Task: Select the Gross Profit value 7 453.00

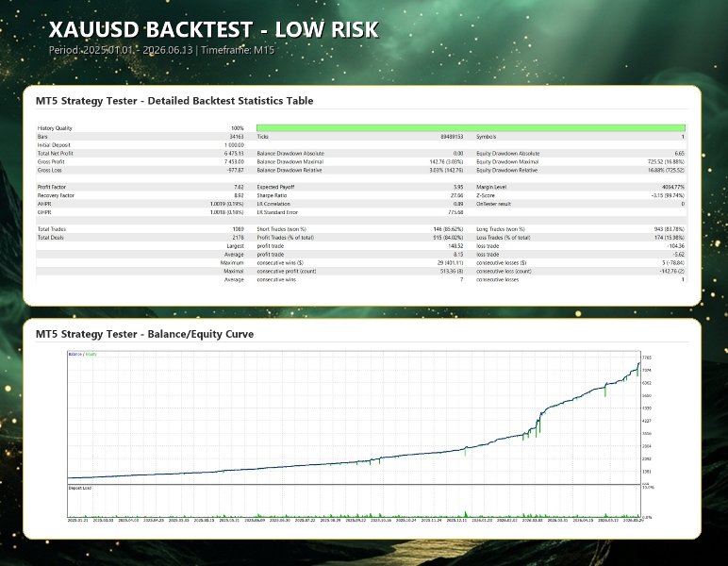Action: pos(234,161)
